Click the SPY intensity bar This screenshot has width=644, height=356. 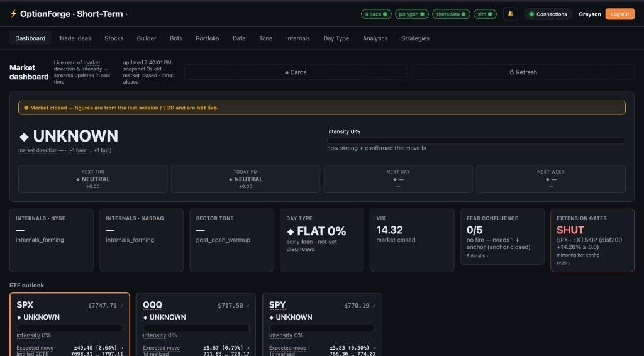(x=322, y=328)
